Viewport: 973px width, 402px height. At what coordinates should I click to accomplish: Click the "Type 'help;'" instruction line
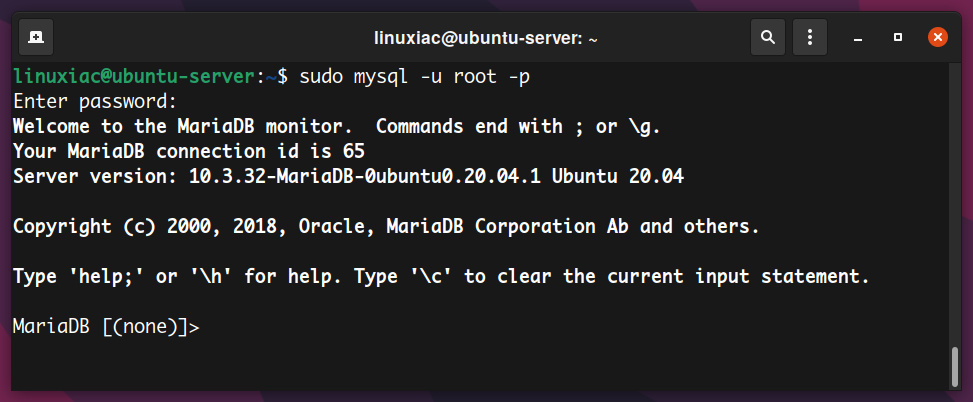point(441,277)
